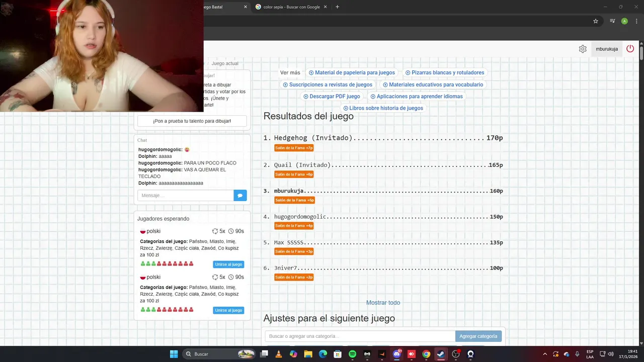Open the clock showing 19:41
Image resolution: width=644 pixels, height=362 pixels.
(628, 354)
